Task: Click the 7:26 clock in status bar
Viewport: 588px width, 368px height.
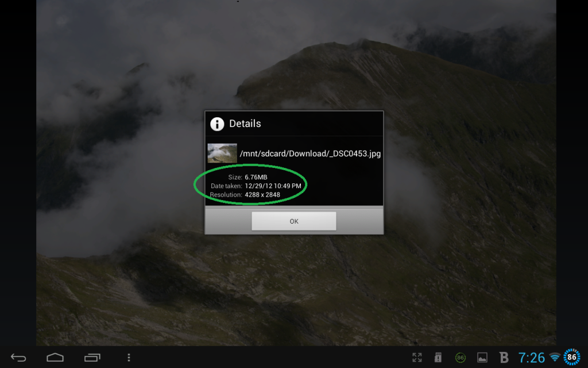Action: [x=531, y=358]
